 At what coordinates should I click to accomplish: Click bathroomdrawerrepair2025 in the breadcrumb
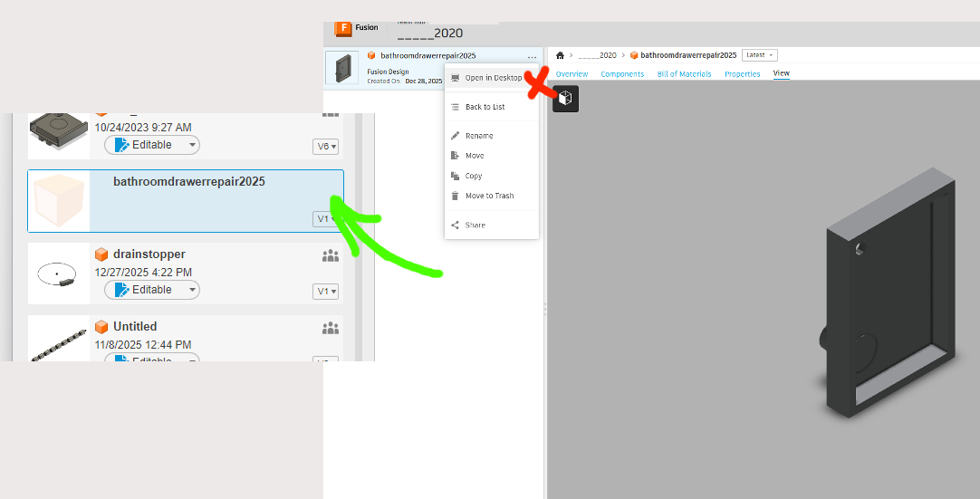pyautogui.click(x=688, y=55)
